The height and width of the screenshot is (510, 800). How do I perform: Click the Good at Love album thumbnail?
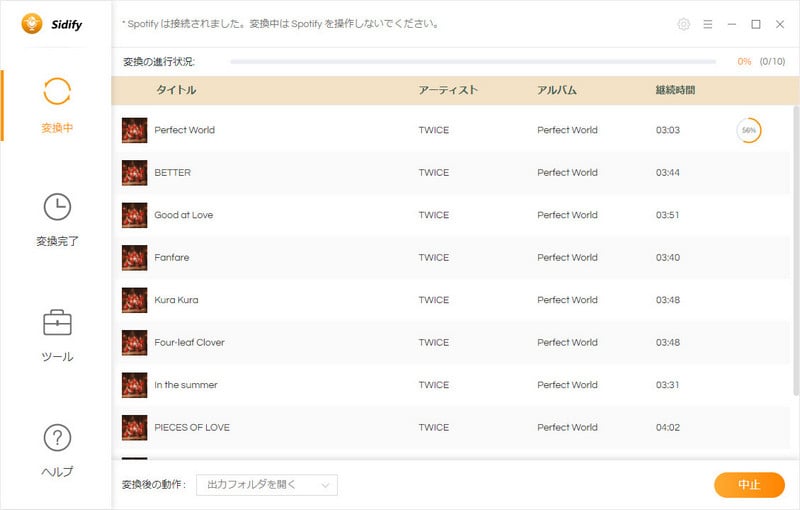click(134, 215)
